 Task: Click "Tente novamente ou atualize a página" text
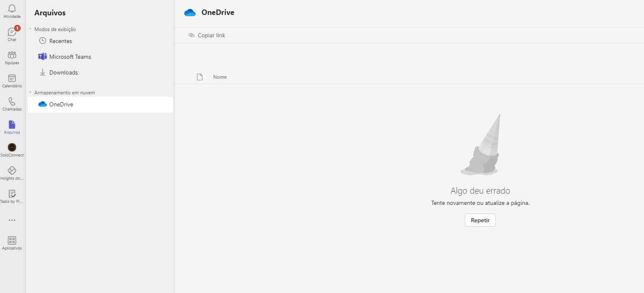(480, 203)
